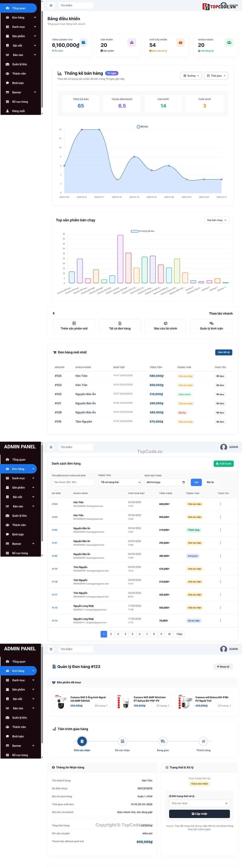This screenshot has width=242, height=868.
Task: Go to next page with Tiếp»
Action: click(179, 634)
